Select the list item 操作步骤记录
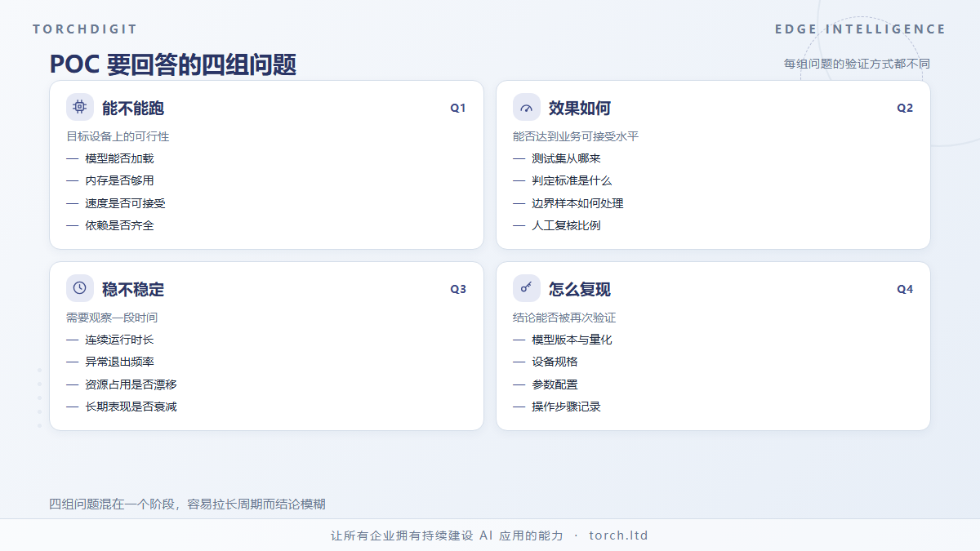This screenshot has height=551, width=980. pyautogui.click(x=566, y=407)
